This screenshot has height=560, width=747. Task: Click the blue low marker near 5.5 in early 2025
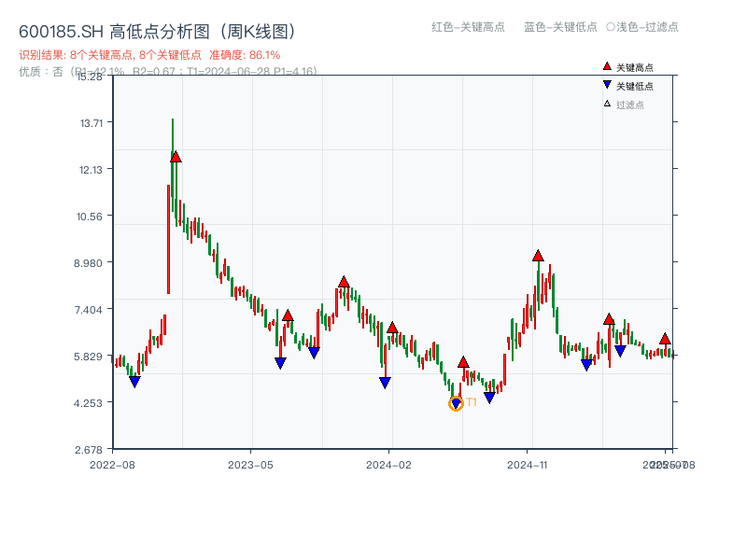(586, 365)
